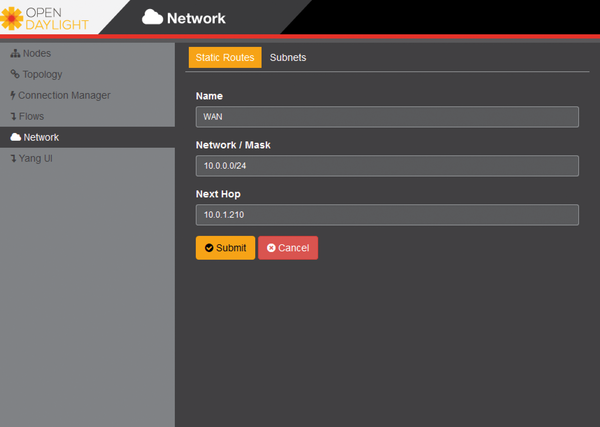Switch to the Static Routes tab

(x=225, y=58)
